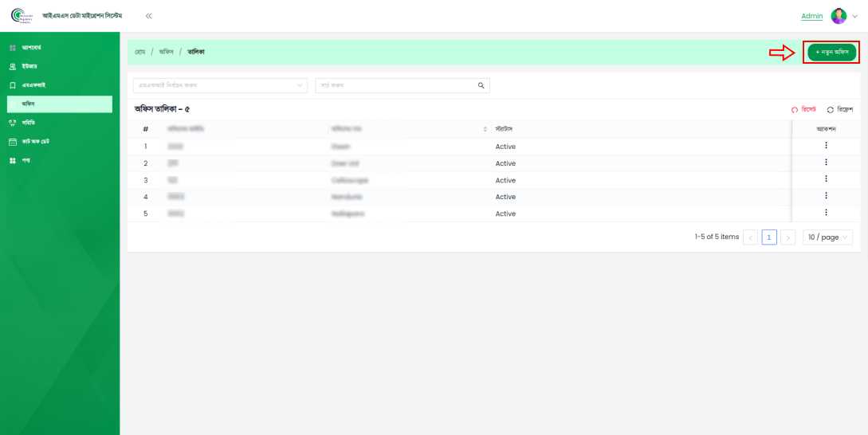Click the হোম breadcrumb link
This screenshot has width=868, height=435.
point(140,52)
